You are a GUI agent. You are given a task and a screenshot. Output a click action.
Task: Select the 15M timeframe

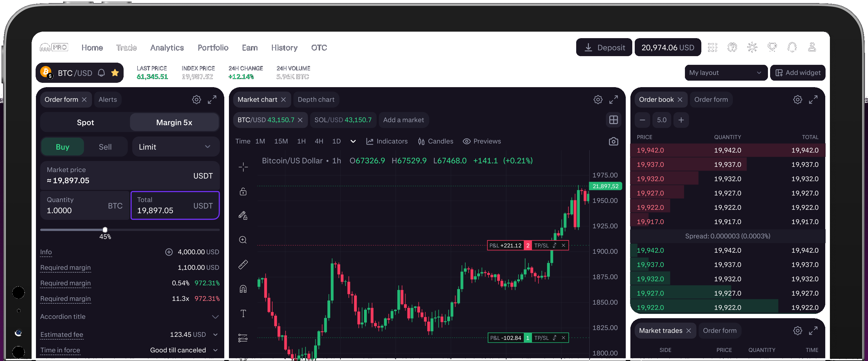point(281,141)
